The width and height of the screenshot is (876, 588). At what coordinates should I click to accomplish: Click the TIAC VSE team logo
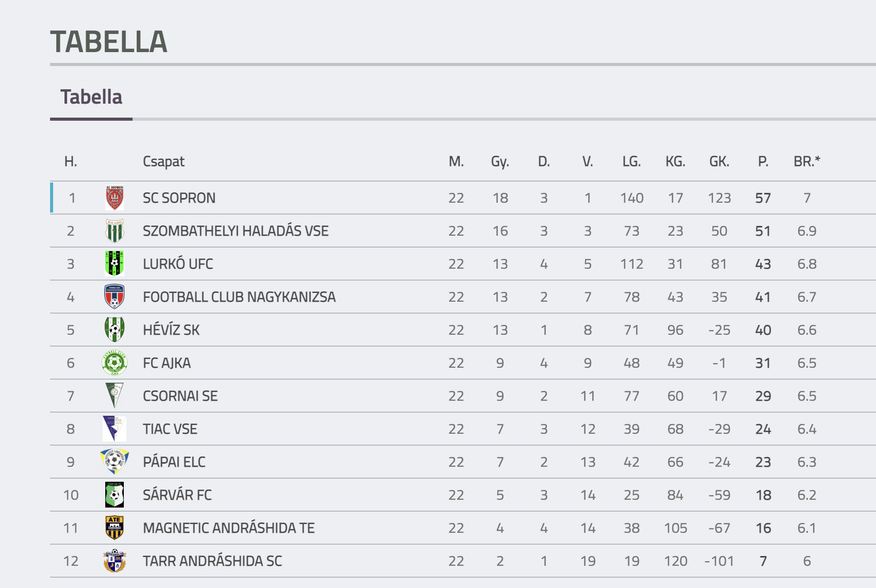[115, 429]
